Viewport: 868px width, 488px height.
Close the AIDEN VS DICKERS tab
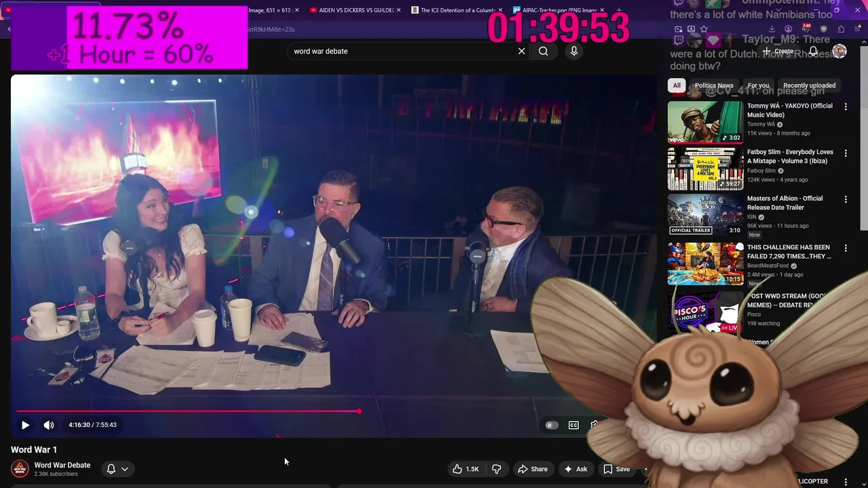(399, 10)
